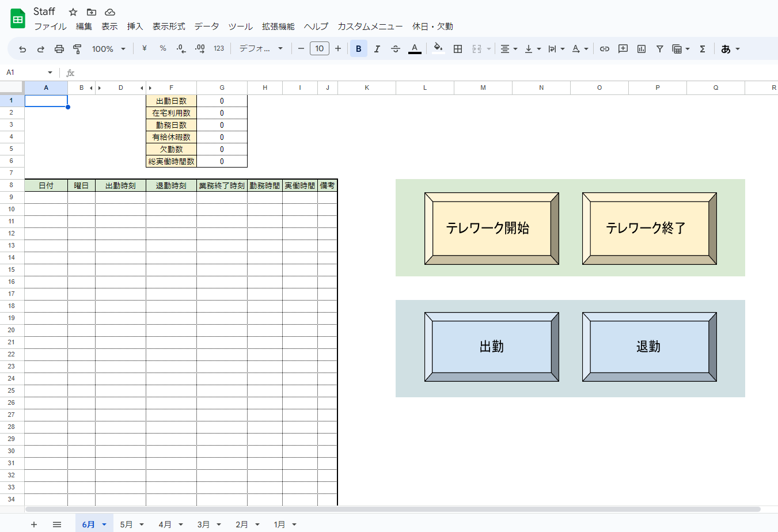
Task: Toggle italic formatting
Action: point(377,48)
